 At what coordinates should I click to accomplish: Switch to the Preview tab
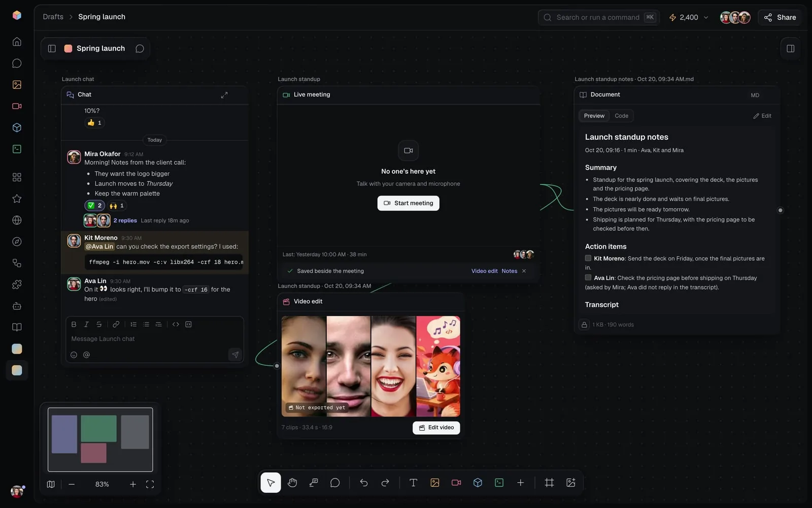[594, 116]
